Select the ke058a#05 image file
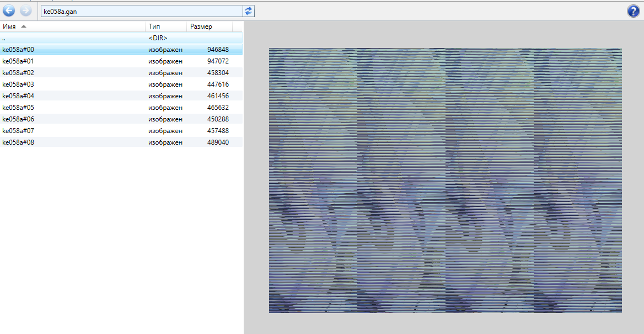Image resolution: width=644 pixels, height=334 pixels. point(55,107)
